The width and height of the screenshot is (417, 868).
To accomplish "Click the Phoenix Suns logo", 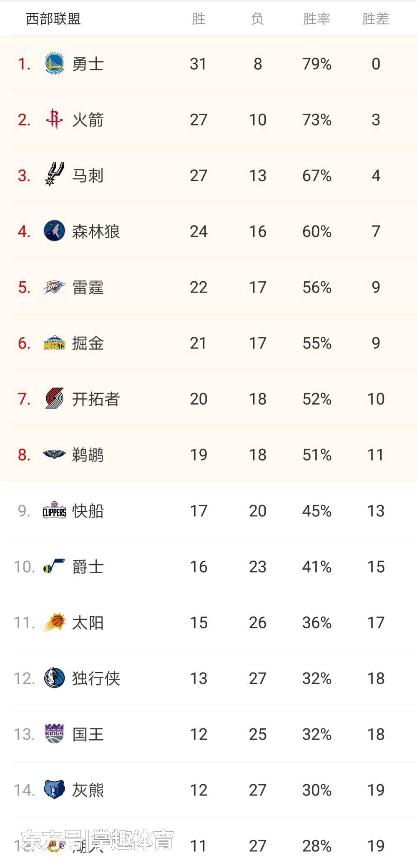I will click(54, 623).
